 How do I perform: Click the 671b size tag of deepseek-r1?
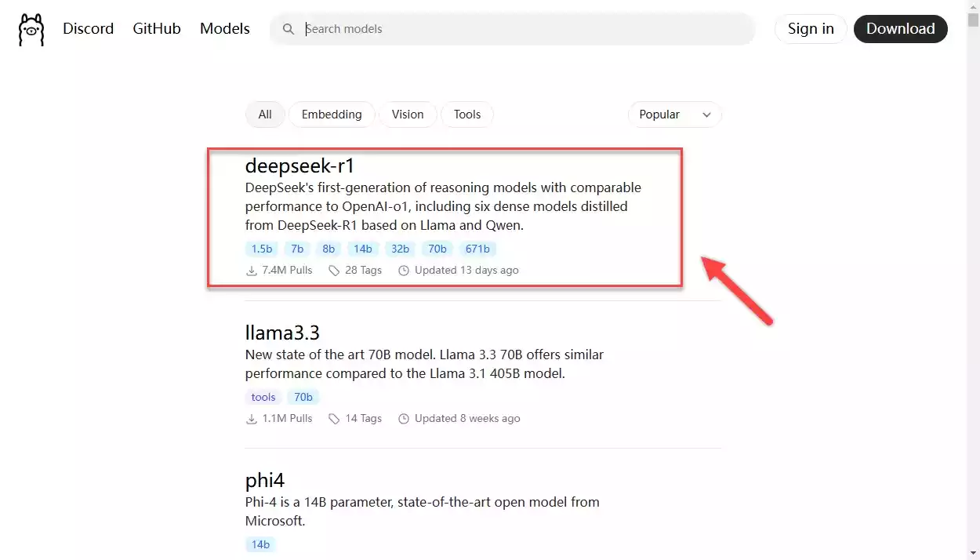point(477,249)
